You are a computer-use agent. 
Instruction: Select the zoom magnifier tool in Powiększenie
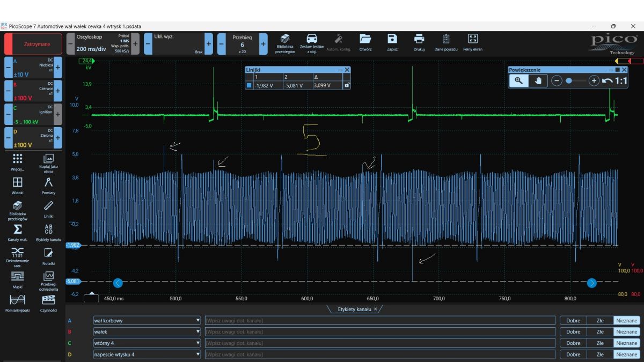(x=518, y=80)
